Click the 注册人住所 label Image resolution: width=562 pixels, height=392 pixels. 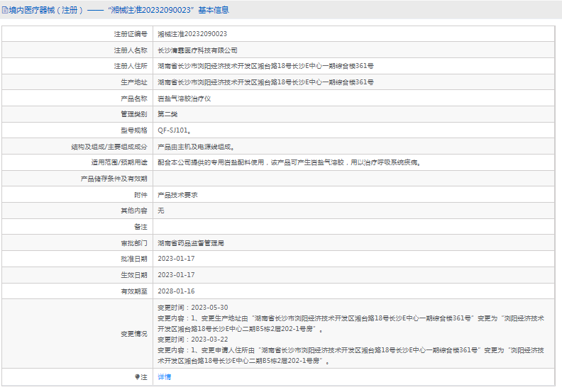pos(131,66)
